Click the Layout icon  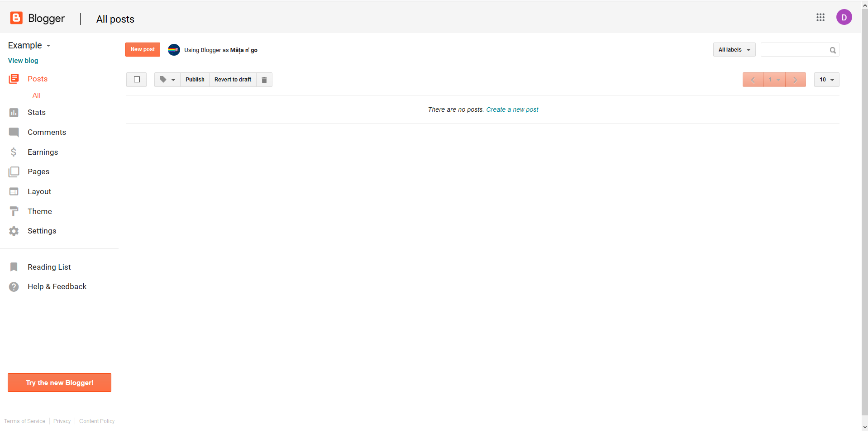[14, 191]
